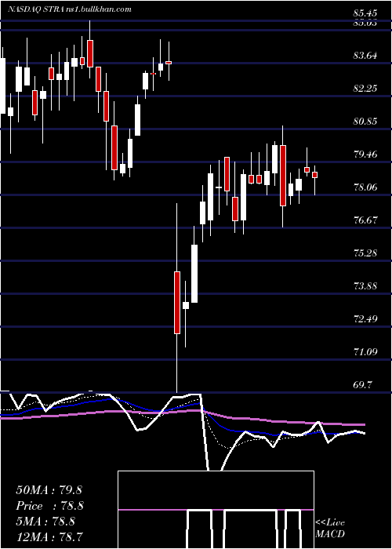Click the 73.88 price axis label
This screenshot has width=392, height=549.
365,286
